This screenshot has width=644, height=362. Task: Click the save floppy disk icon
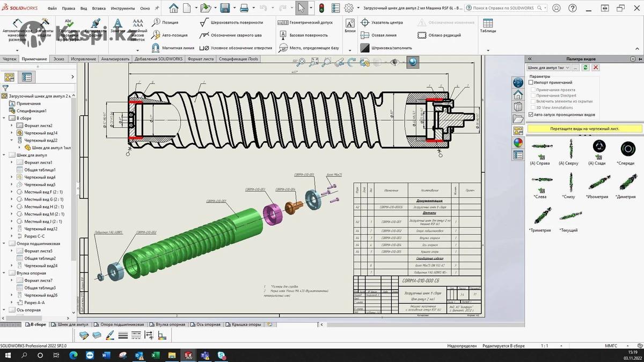(x=225, y=8)
